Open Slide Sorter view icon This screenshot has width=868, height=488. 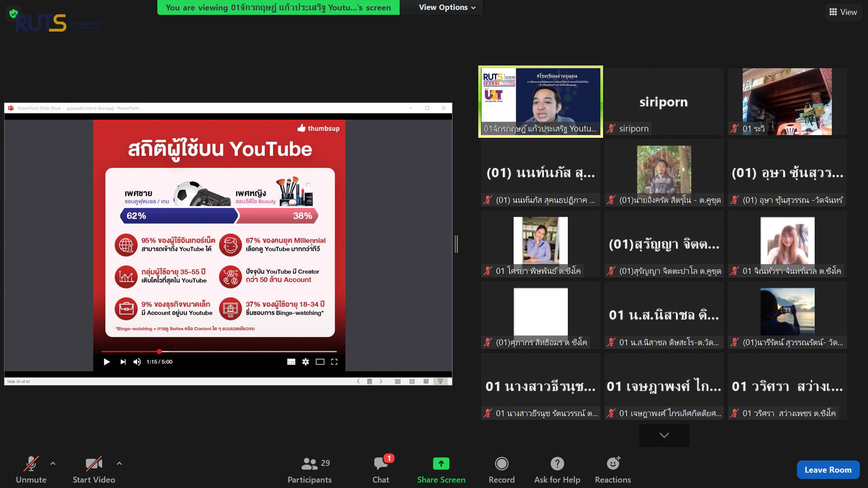pyautogui.click(x=412, y=381)
